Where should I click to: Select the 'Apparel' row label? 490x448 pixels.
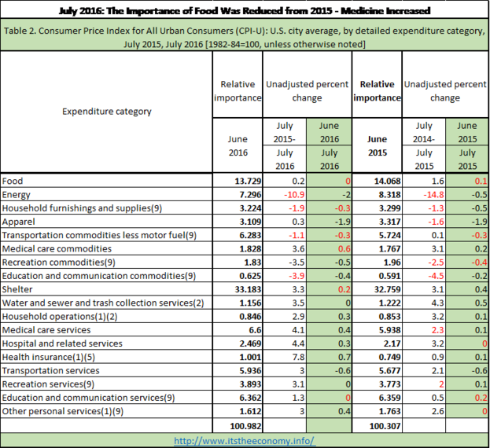[x=18, y=222]
